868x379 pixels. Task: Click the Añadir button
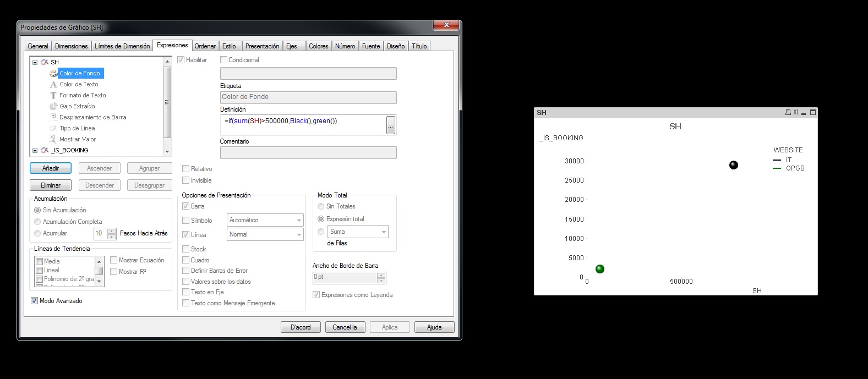point(51,168)
